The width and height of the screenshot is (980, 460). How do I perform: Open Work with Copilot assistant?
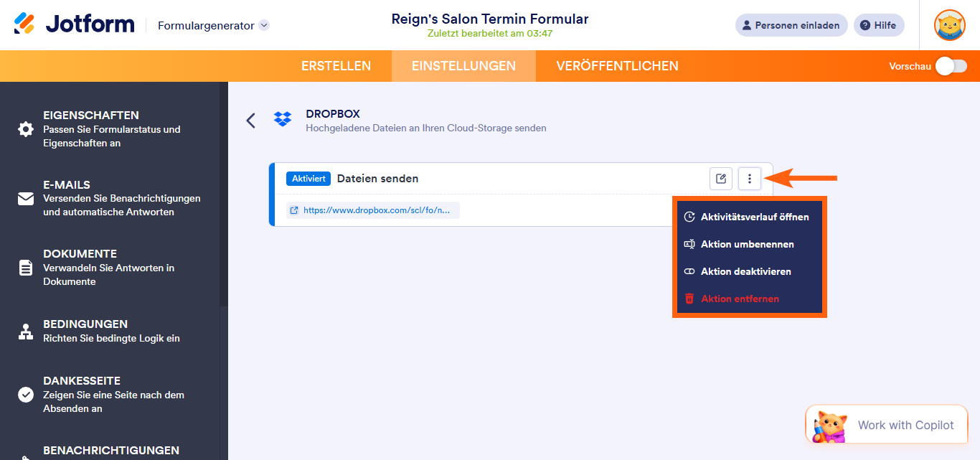click(x=887, y=424)
